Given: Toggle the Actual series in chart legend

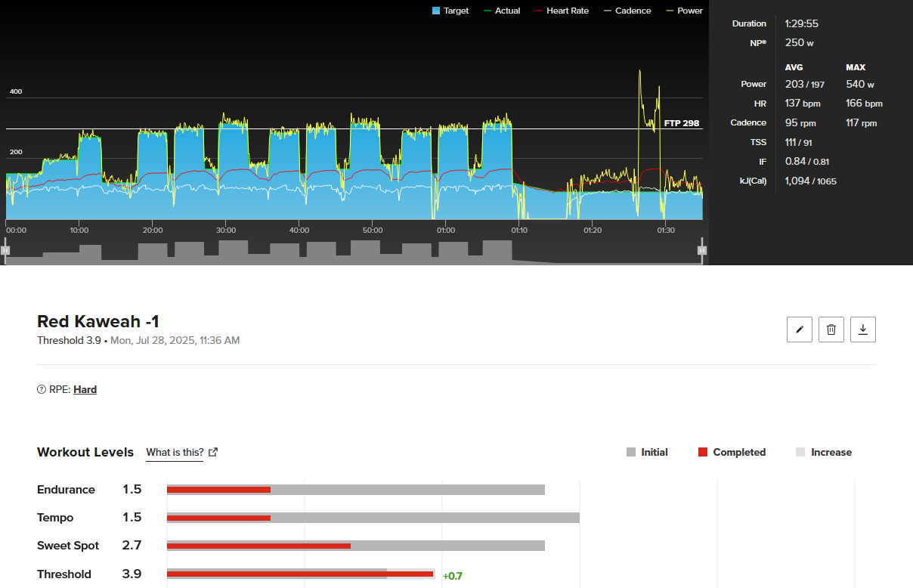Looking at the screenshot, I should pos(502,11).
